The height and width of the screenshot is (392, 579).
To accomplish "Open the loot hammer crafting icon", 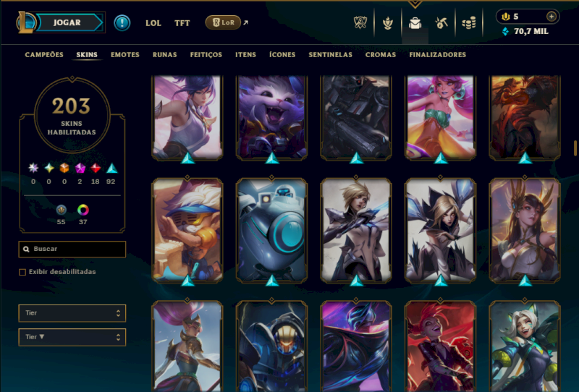I will pyautogui.click(x=441, y=23).
